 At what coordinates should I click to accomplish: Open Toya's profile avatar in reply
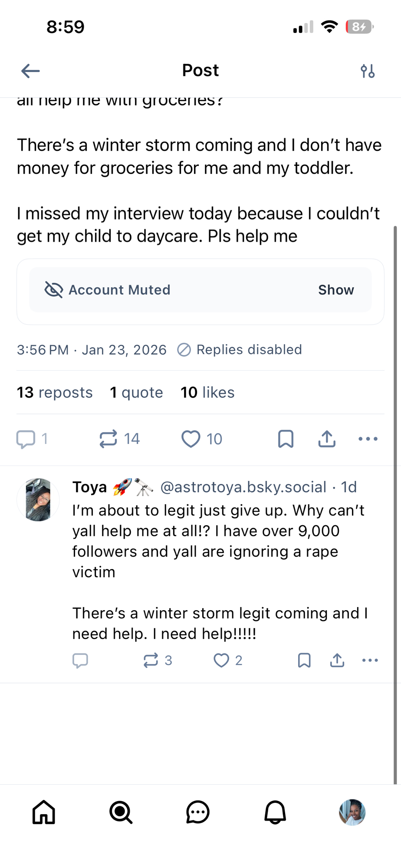coord(38,500)
